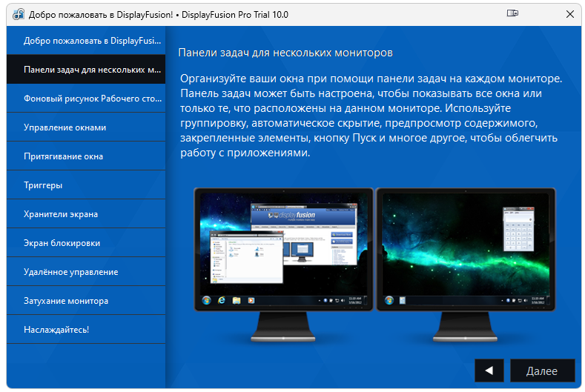
Task: Open the Добро пожаловать в DisplayFusi... tab
Action: (86, 40)
